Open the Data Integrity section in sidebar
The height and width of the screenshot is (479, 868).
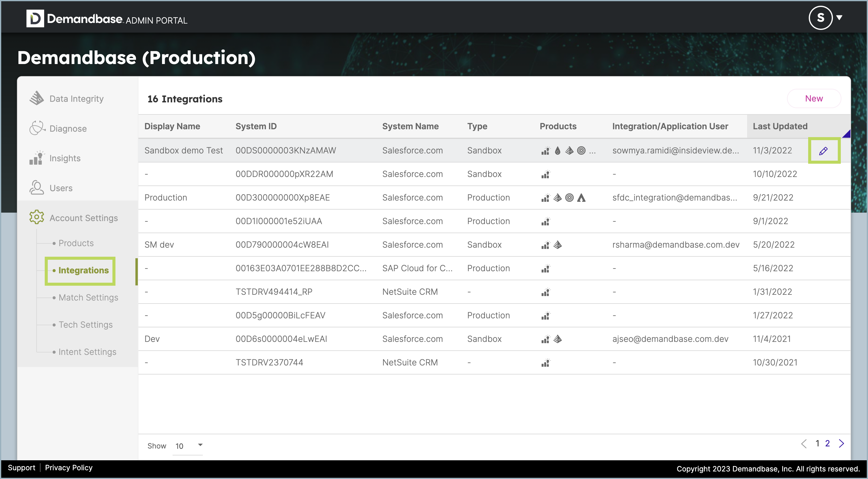tap(76, 98)
